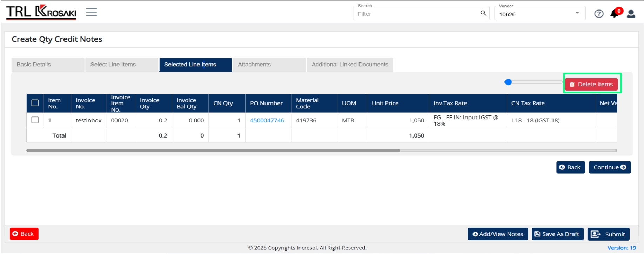The image size is (644, 254).
Task: Tick the select-all checkbox in table header
Action: tap(35, 103)
